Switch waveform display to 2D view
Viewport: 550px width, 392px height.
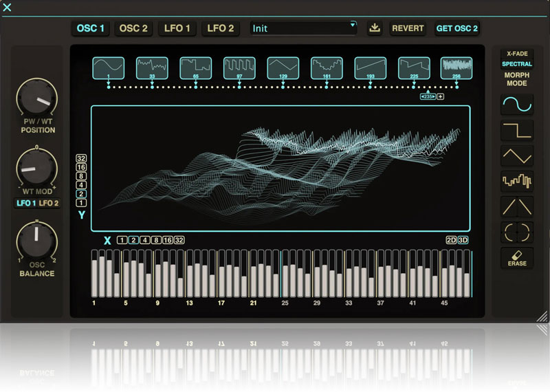451,240
